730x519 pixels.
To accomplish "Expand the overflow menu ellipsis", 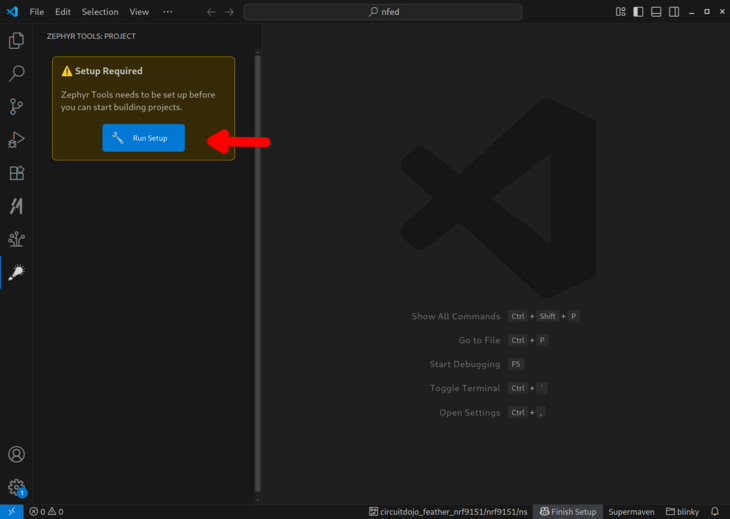I will [x=168, y=12].
